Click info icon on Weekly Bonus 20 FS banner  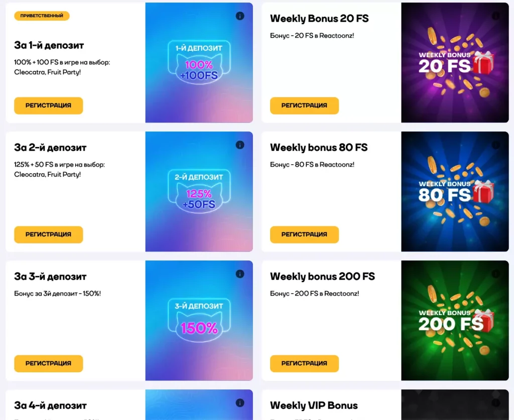[496, 16]
